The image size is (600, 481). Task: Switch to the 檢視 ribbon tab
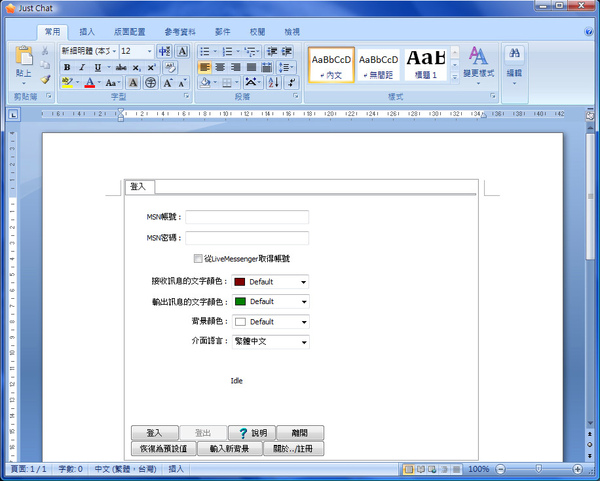[x=292, y=32]
